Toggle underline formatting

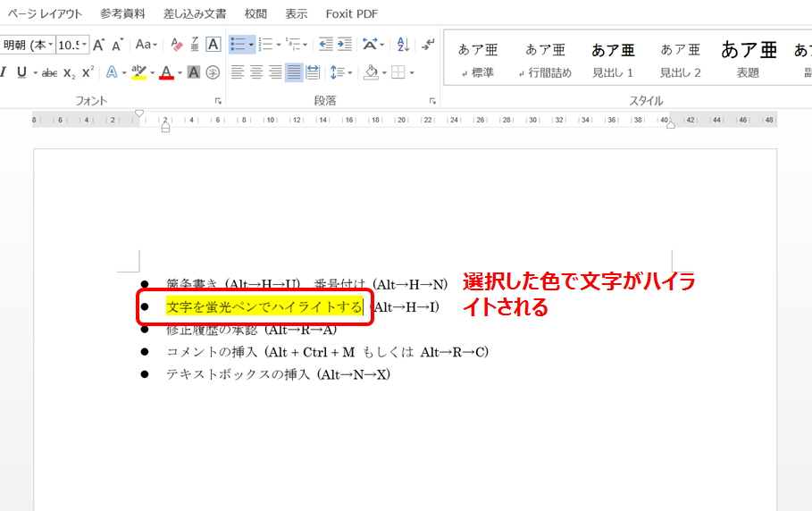tap(21, 72)
